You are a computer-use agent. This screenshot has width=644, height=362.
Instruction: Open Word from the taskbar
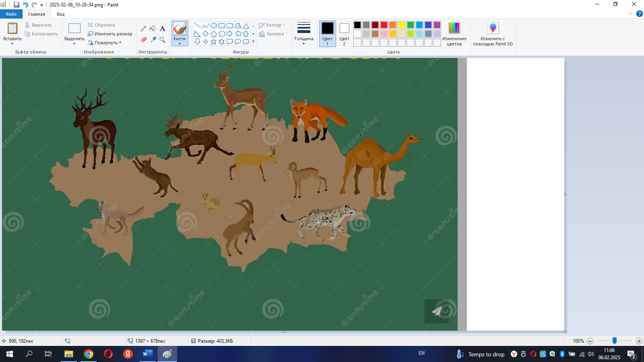tap(148, 354)
